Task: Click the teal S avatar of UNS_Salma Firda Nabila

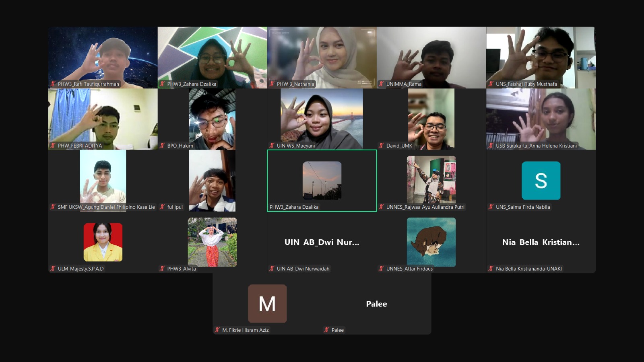Action: pyautogui.click(x=541, y=181)
